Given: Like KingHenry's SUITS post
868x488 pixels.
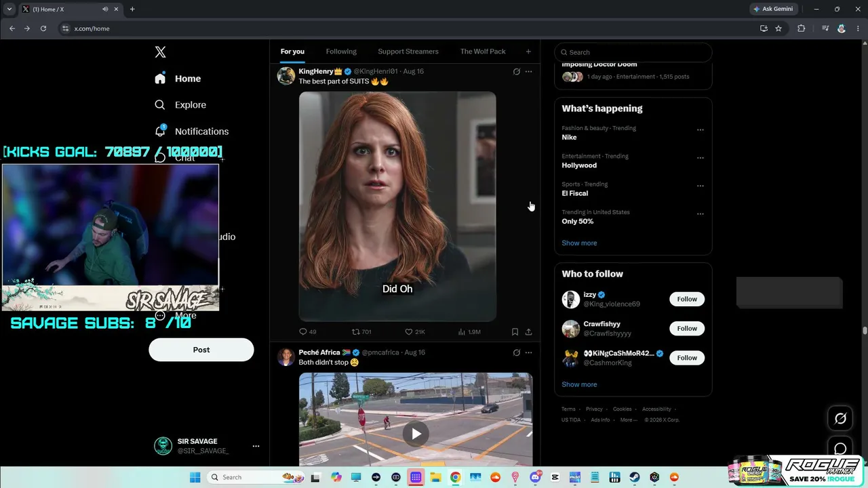Looking at the screenshot, I should pyautogui.click(x=414, y=331).
